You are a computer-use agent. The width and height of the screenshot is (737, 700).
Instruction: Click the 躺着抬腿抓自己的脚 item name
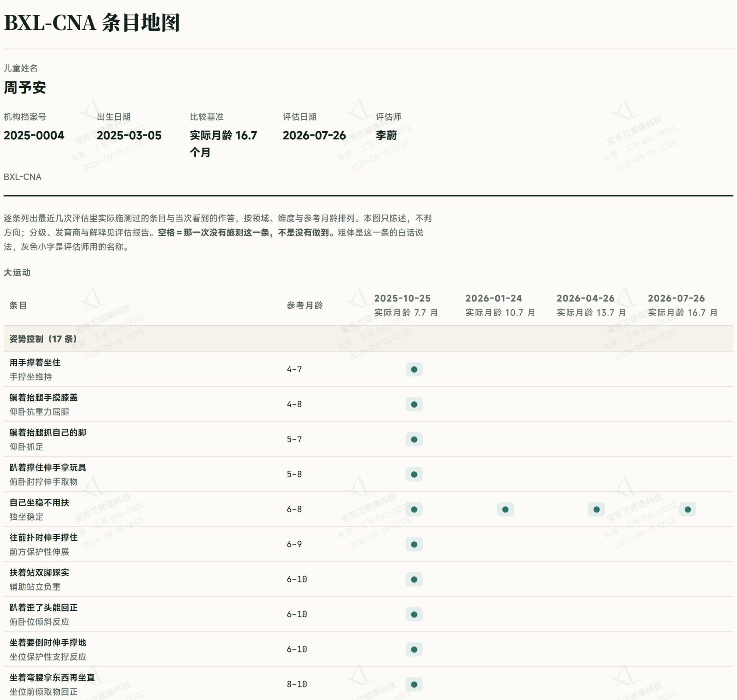(x=48, y=432)
